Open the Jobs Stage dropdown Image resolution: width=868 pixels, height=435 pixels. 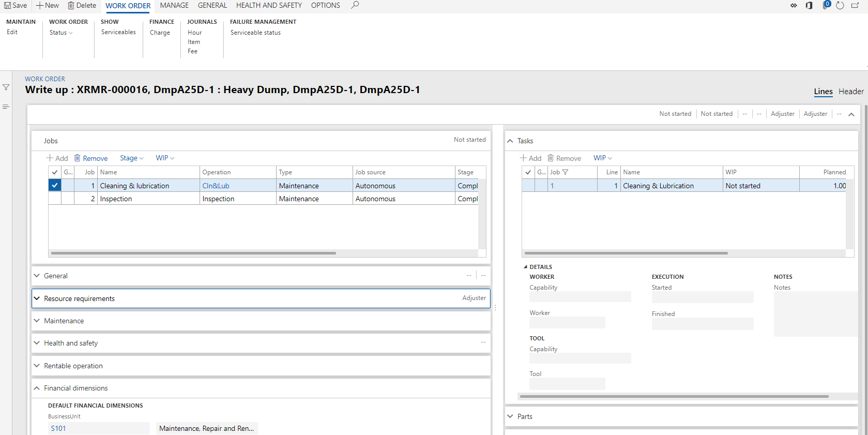[x=132, y=158]
